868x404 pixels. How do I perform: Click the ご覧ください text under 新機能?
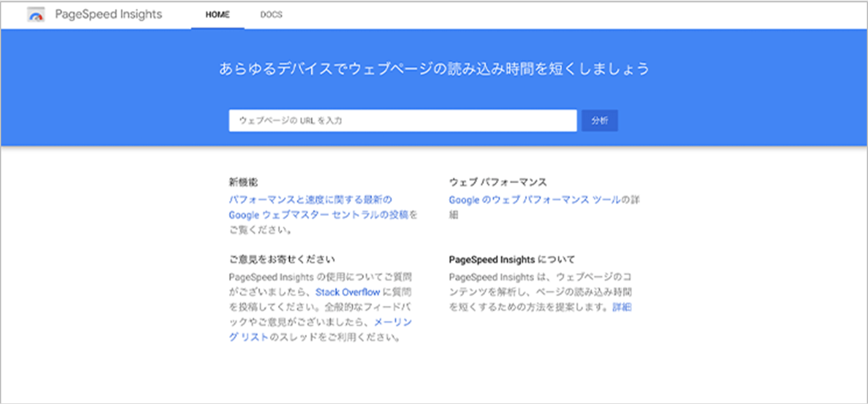coord(260,230)
